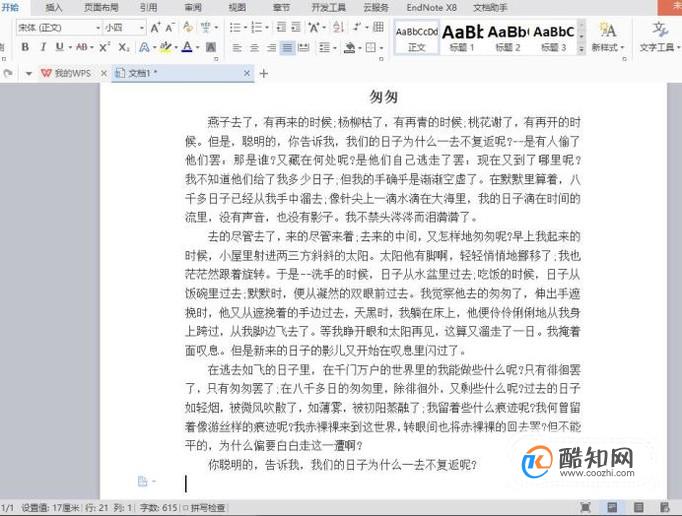Open the borders dropdown arrow
The width and height of the screenshot is (682, 516).
point(381,47)
